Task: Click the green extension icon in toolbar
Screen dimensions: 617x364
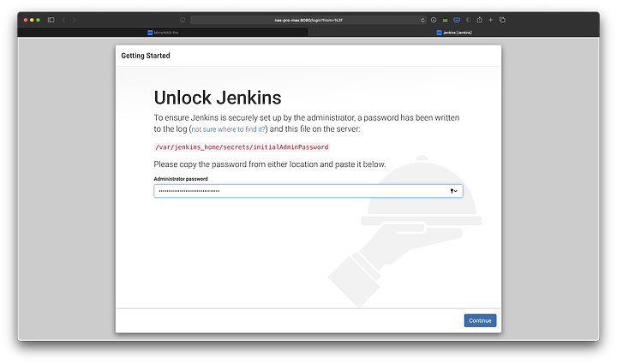Action: pos(445,20)
